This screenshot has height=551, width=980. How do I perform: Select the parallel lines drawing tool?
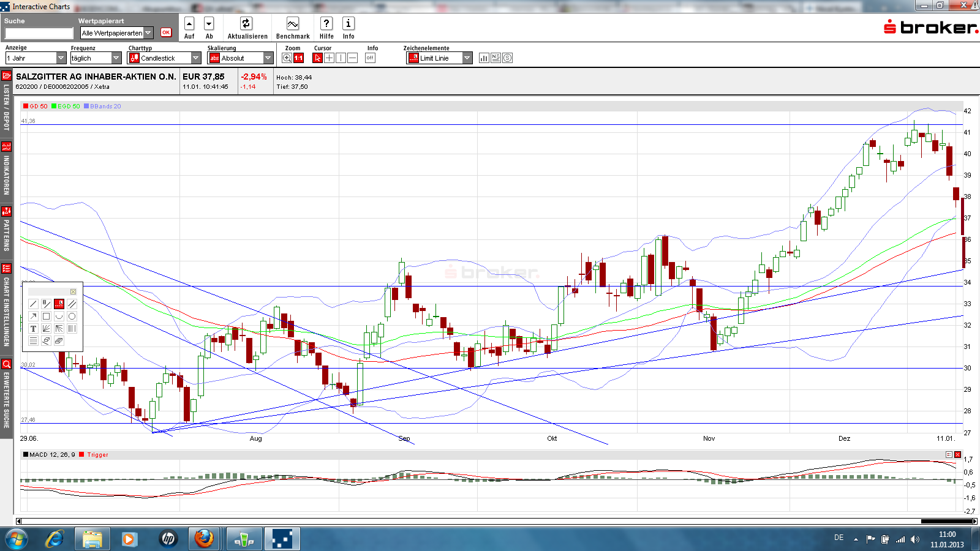point(72,304)
